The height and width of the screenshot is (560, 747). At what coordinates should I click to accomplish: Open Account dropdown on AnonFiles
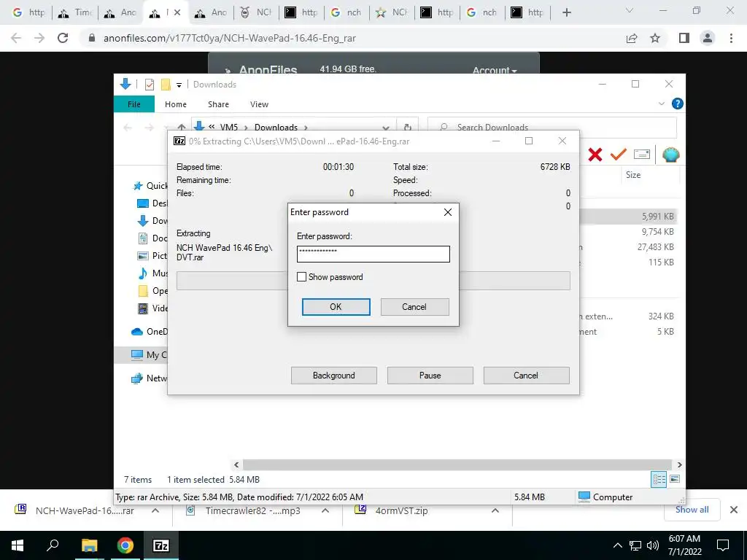(x=495, y=71)
